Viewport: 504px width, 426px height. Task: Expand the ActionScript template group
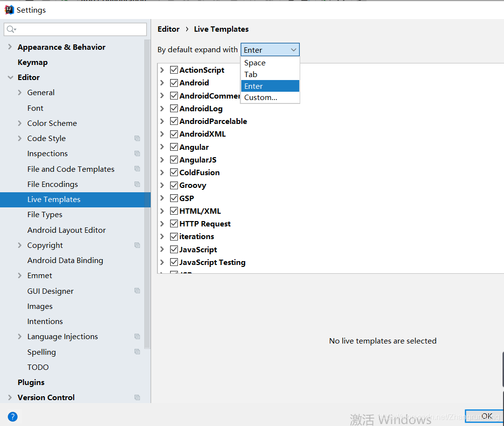coord(162,70)
